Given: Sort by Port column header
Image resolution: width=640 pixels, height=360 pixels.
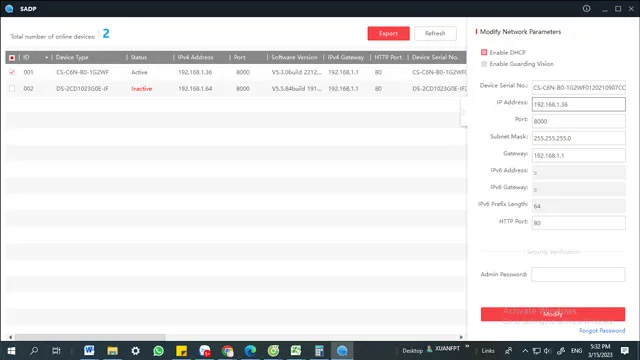Looking at the screenshot, I should tap(240, 58).
